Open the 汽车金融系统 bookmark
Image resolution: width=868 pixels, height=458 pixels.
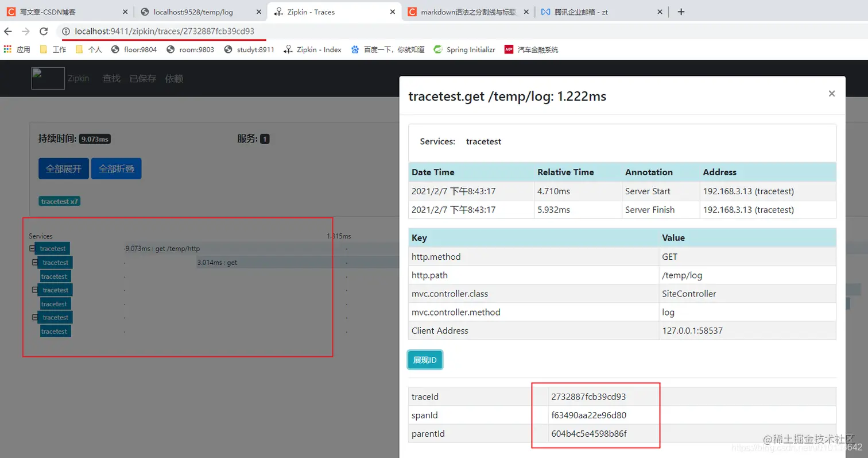(531, 49)
